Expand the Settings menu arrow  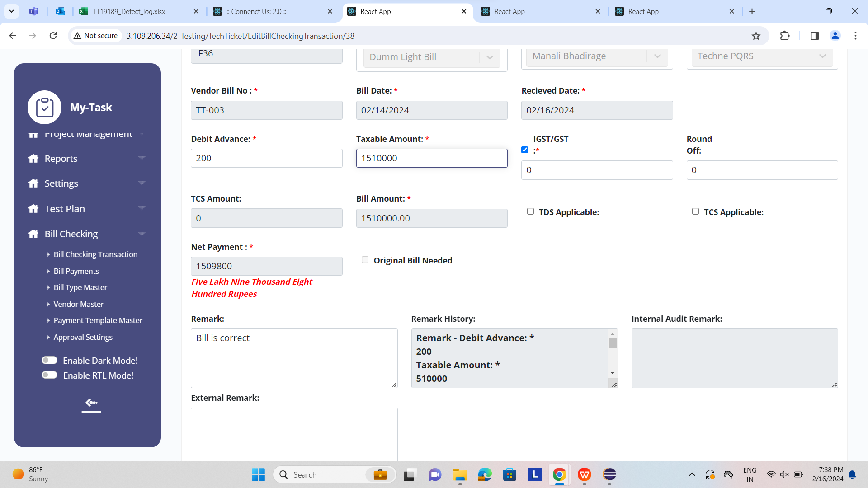click(142, 183)
